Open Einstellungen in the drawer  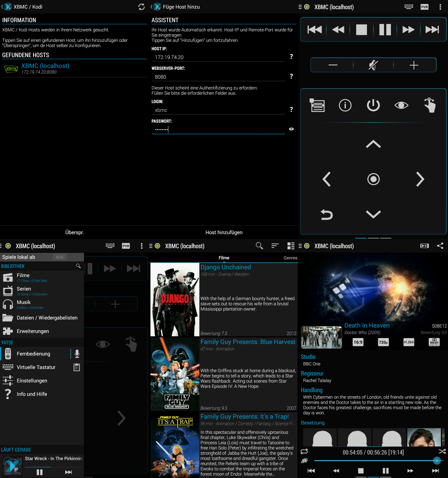42,381
